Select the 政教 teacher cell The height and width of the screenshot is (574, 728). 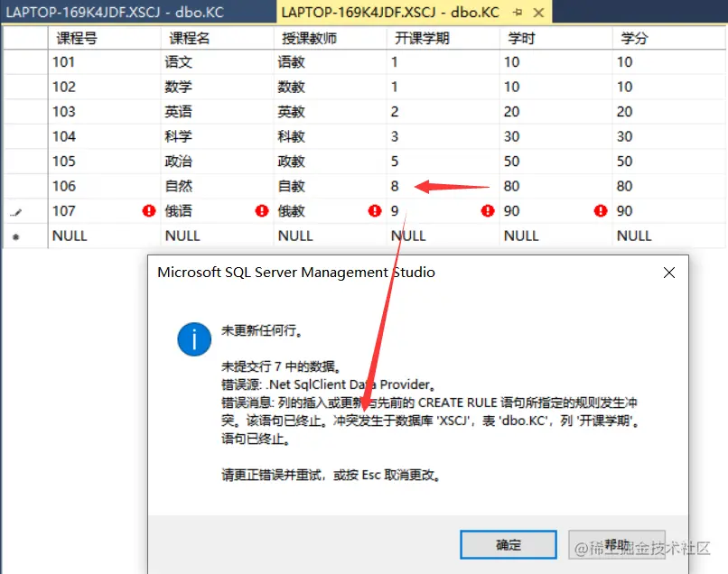pyautogui.click(x=330, y=162)
